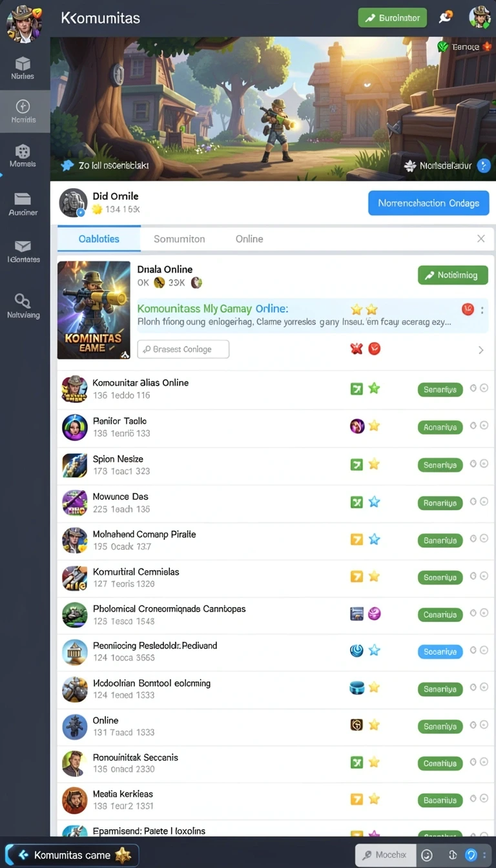Screen dimensions: 496x868
Task: Click the red X icon beside Brasest Conloge
Action: point(356,349)
